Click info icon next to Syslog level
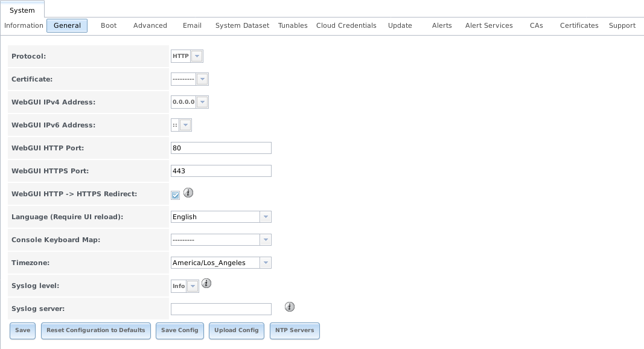This screenshot has width=644, height=349. tap(206, 283)
